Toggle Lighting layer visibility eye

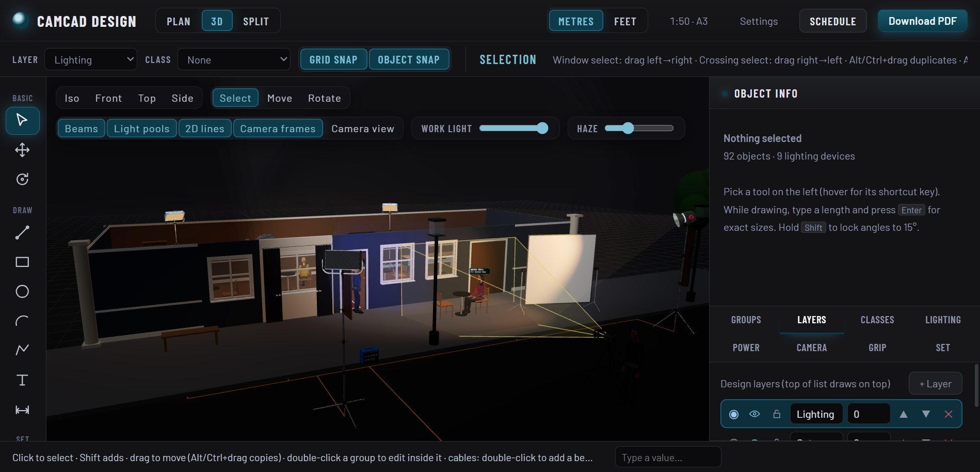(x=754, y=414)
